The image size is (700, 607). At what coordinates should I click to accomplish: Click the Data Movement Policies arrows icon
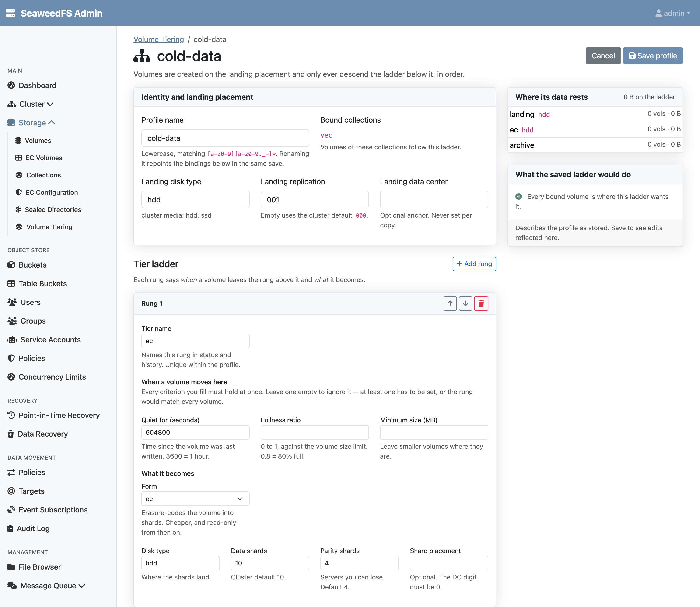point(11,472)
